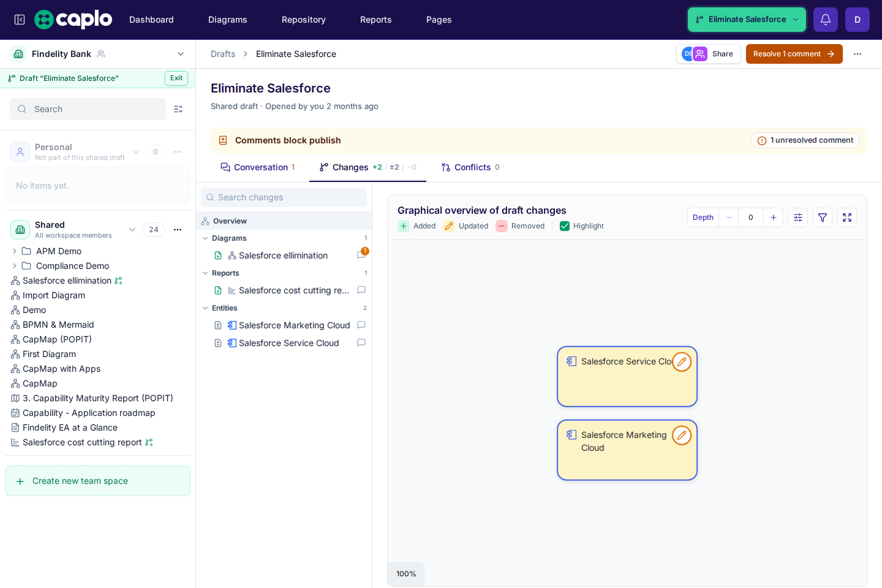Toggle the Added legend filter
Viewport: 882px width, 588px height.
click(x=417, y=226)
